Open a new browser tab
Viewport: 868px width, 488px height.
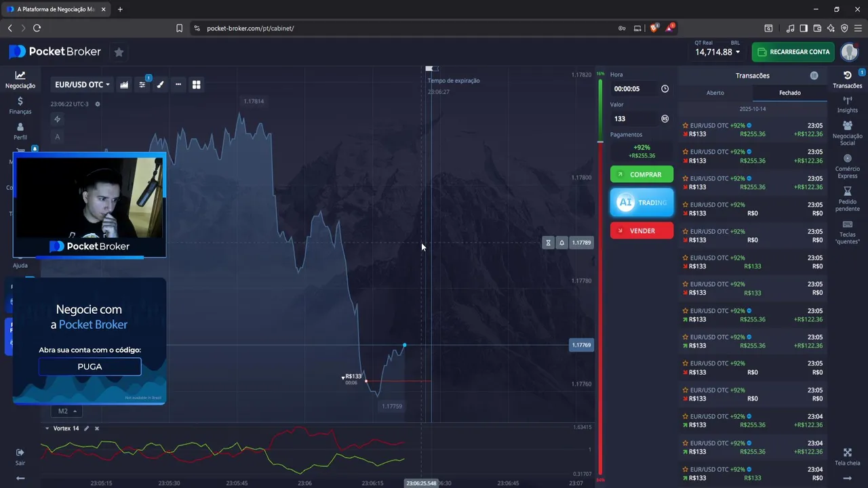click(120, 9)
